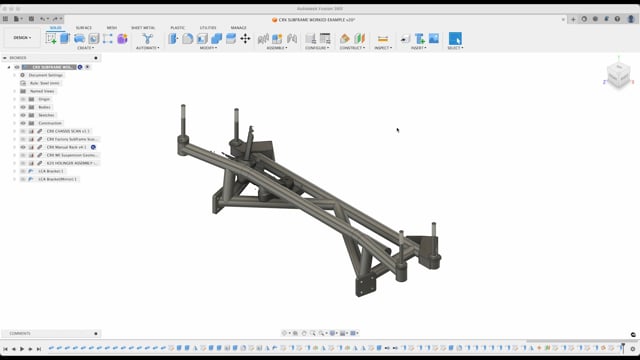
Task: Click the Change Parameters icon
Action: (x=325, y=38)
